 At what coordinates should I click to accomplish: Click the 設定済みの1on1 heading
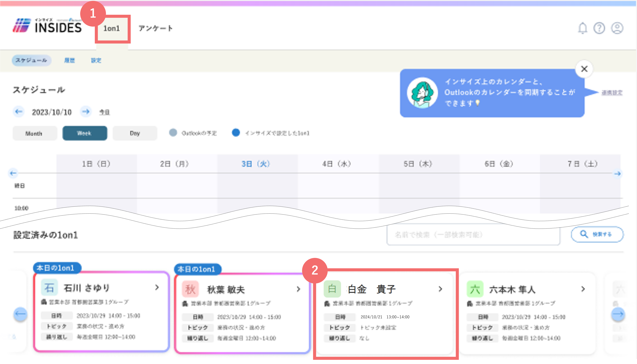[x=46, y=235]
